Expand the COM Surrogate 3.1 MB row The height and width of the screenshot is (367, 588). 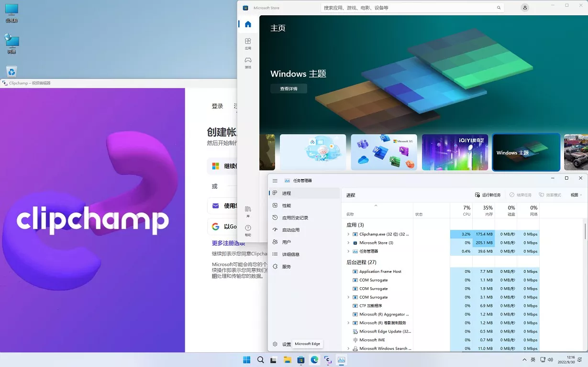(348, 297)
